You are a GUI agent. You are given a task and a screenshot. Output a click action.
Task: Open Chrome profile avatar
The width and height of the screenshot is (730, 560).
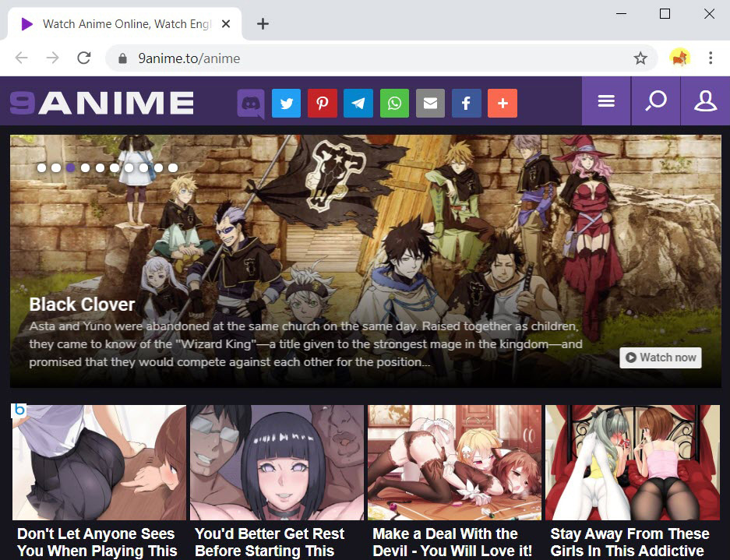(679, 58)
